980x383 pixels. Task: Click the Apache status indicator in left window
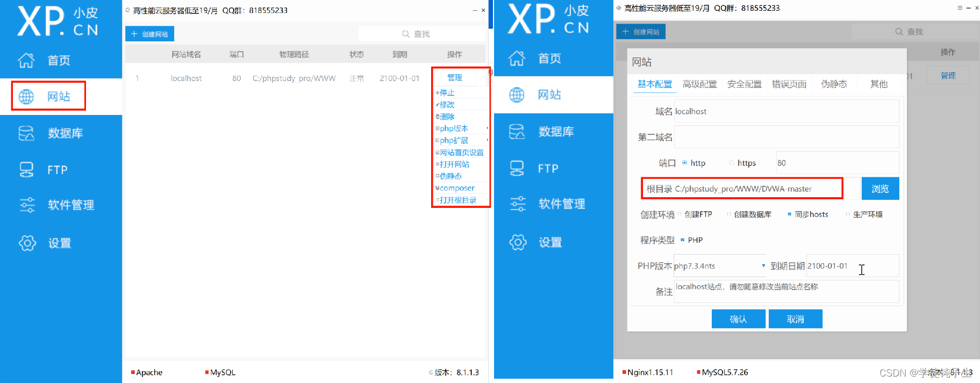[147, 372]
